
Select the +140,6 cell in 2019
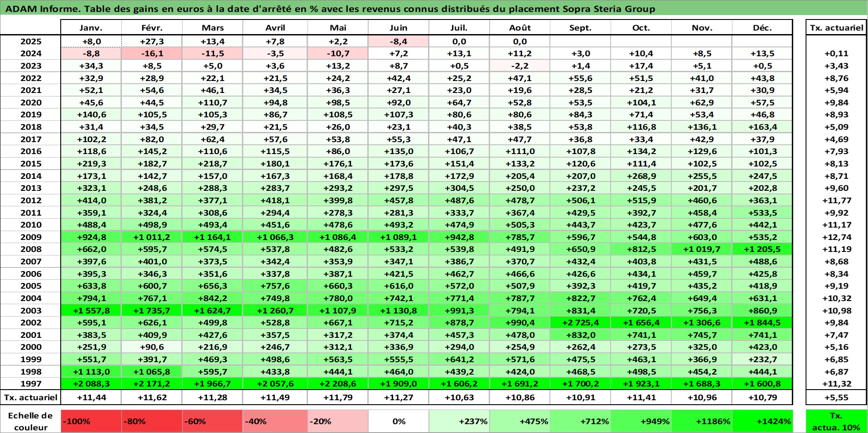(91, 115)
